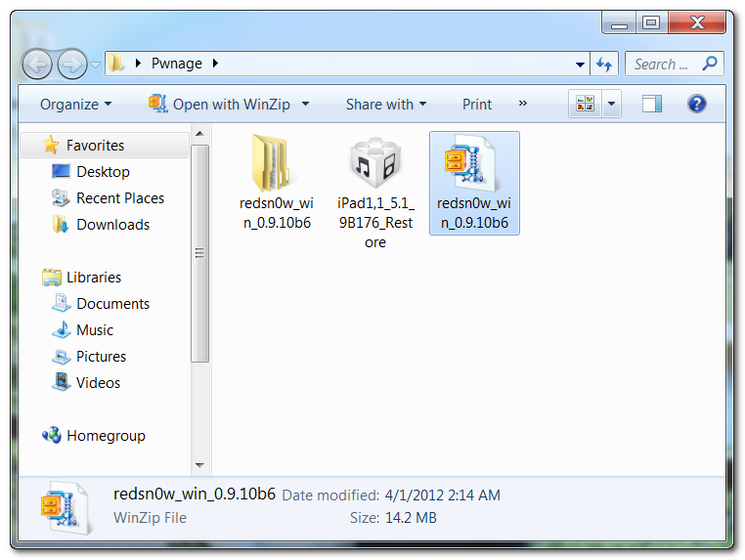Open Desktop in Favorites
Screen dimensions: 745x560
tap(103, 171)
